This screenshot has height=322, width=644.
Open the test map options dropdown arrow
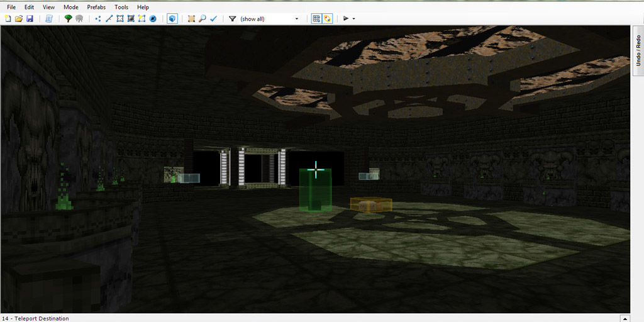coord(353,18)
